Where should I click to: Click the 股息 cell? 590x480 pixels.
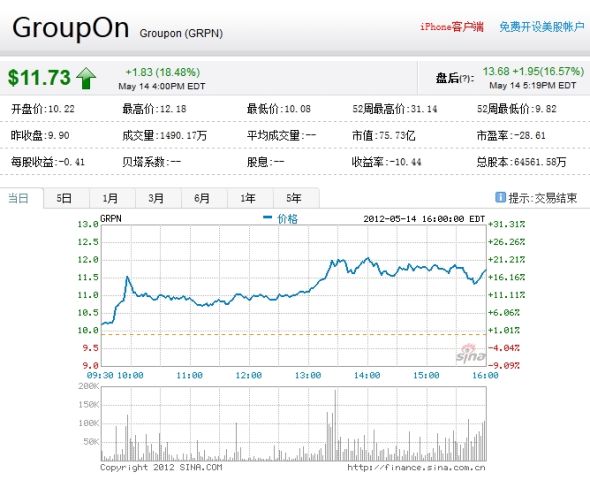coord(266,162)
